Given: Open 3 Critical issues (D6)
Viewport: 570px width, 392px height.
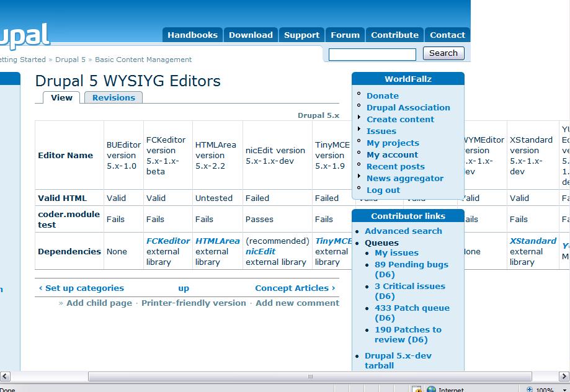Looking at the screenshot, I should pyautogui.click(x=410, y=291).
